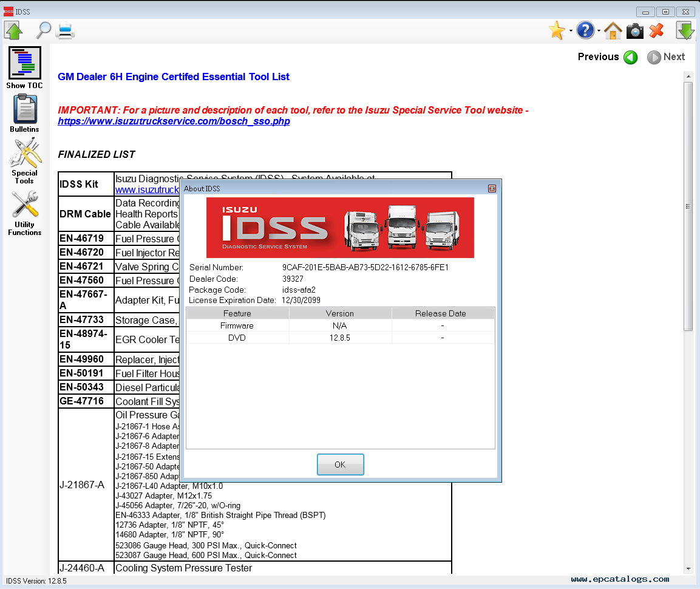The width and height of the screenshot is (700, 589).
Task: Click the Dealer Code value 39327
Action: (x=293, y=279)
